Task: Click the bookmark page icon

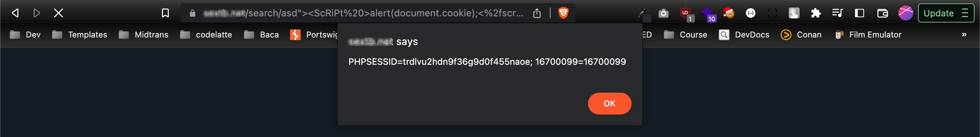Action: 165,13
